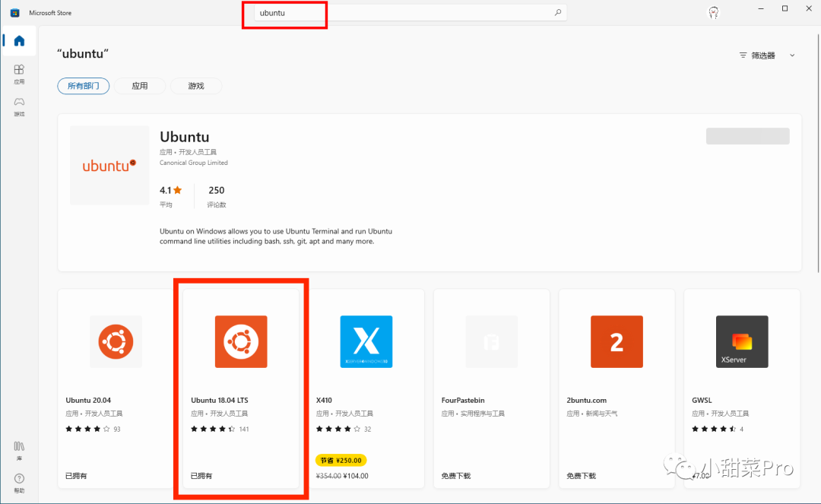Click the Ubuntu 20.04 star rating
Image resolution: width=821 pixels, height=504 pixels.
(87, 430)
